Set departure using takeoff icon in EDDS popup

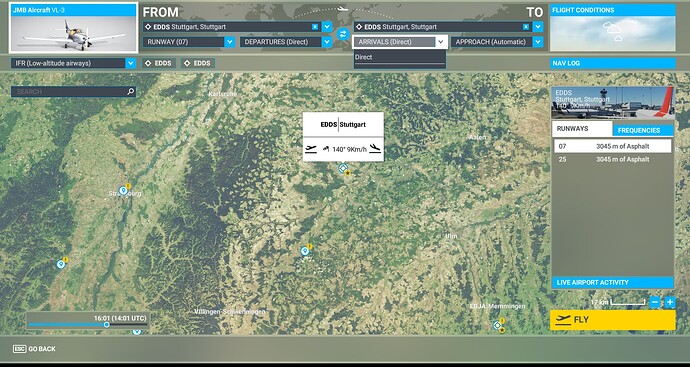click(x=311, y=149)
